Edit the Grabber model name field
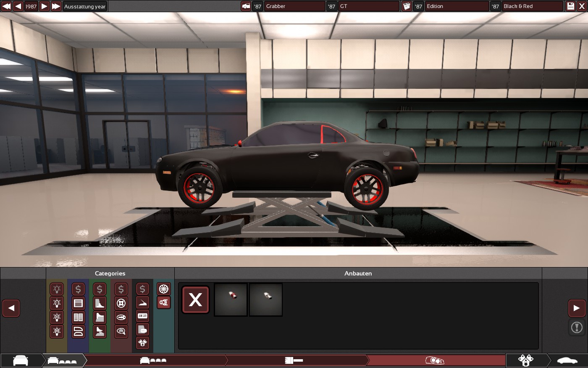Screen dimensions: 588x368 tap(294, 6)
